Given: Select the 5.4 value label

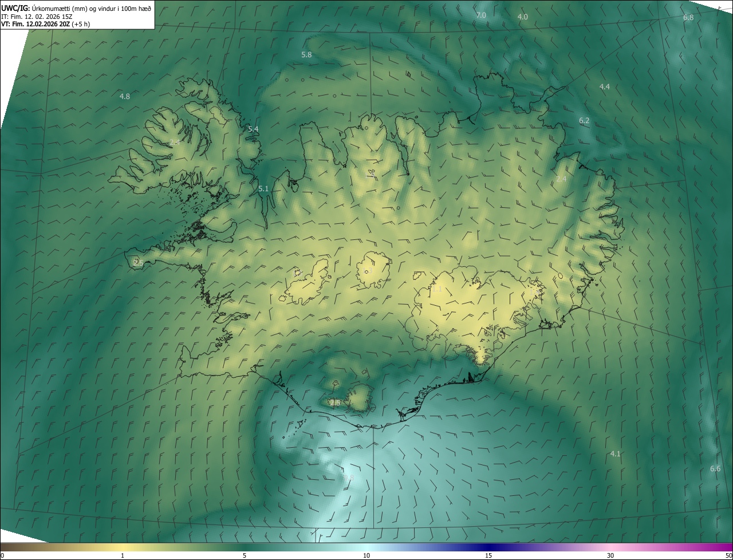Looking at the screenshot, I should (253, 129).
